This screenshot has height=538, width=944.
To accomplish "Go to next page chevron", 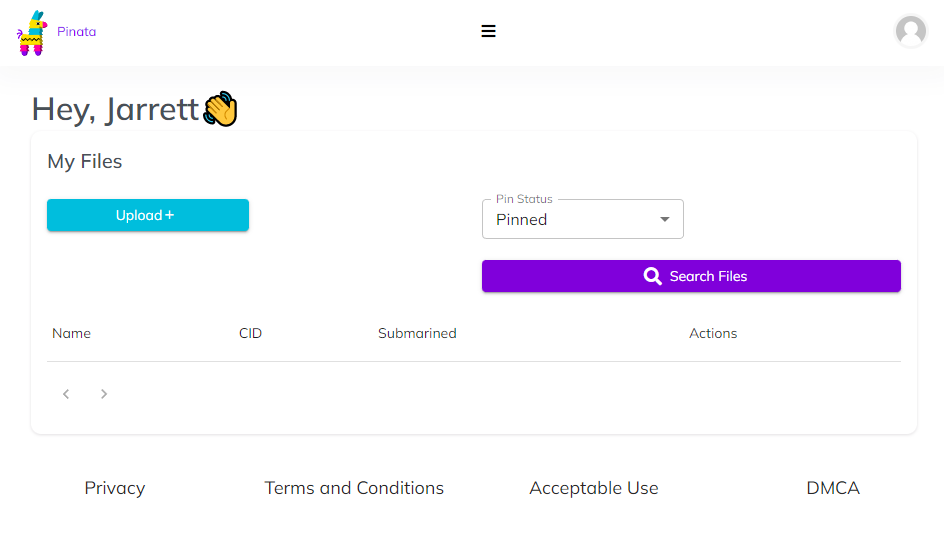I will (104, 394).
